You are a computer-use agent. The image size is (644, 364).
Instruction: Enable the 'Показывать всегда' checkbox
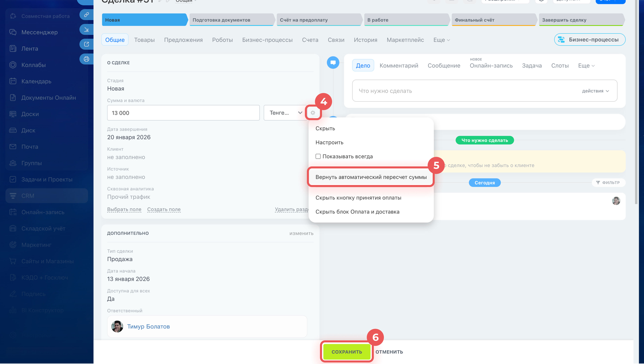tap(318, 157)
